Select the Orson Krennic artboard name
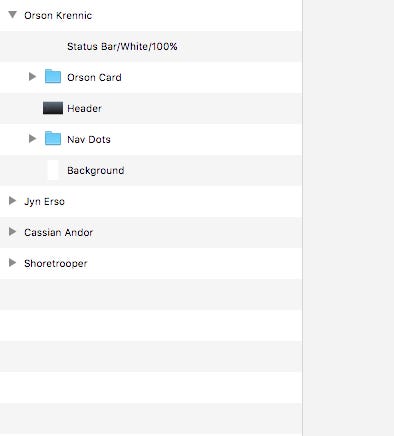 (58, 15)
